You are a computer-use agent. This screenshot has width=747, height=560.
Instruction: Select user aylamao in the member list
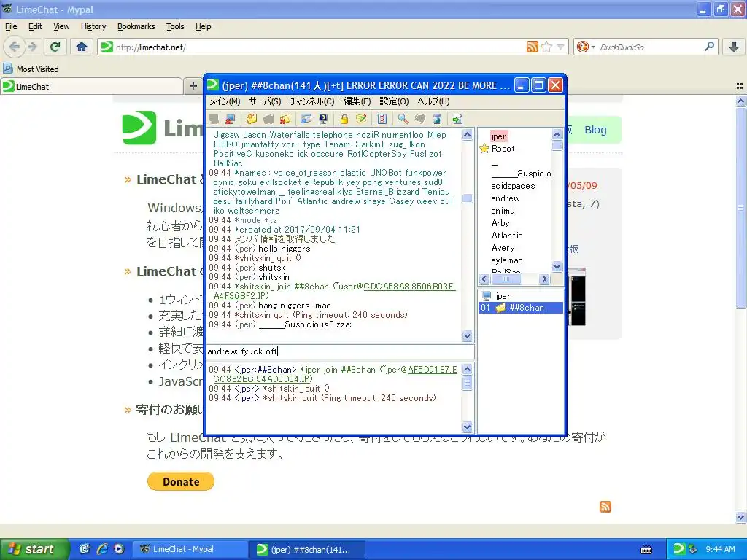(x=507, y=260)
